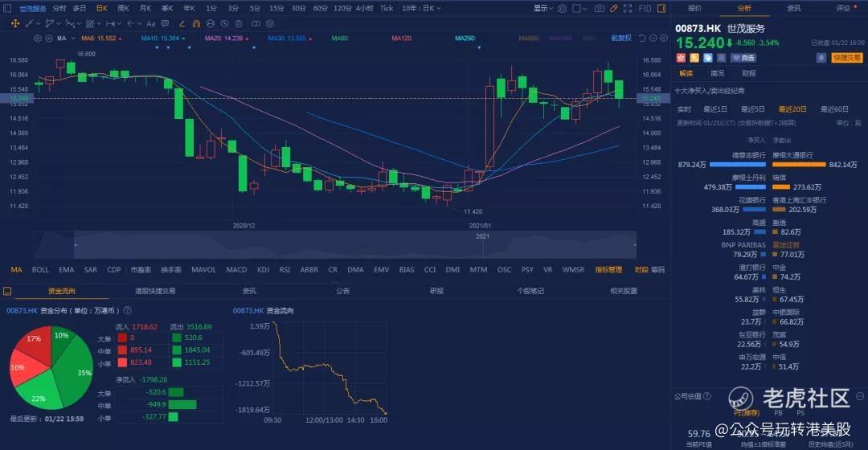
Task: Remove the MA indicator with x icon
Action: (49, 39)
